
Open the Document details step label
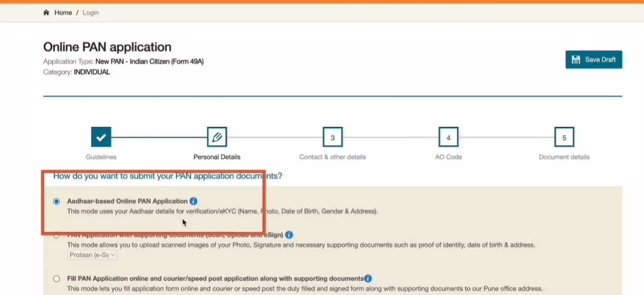pyautogui.click(x=564, y=157)
